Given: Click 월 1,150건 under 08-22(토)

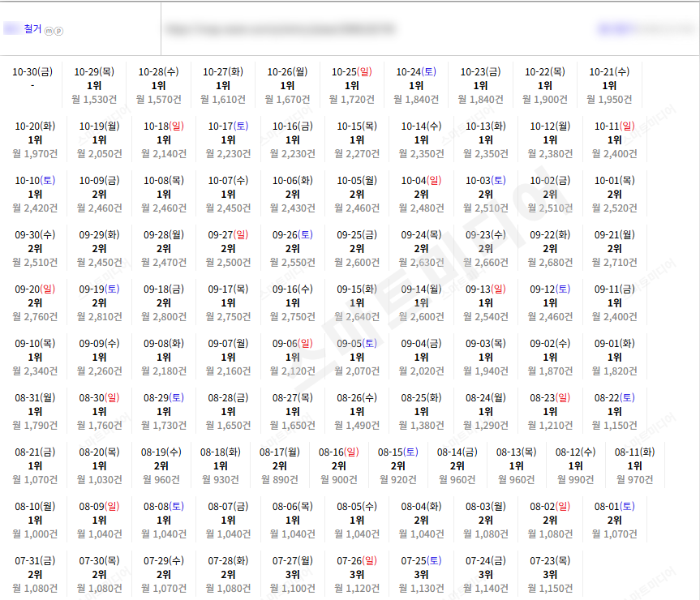Looking at the screenshot, I should [x=615, y=426].
